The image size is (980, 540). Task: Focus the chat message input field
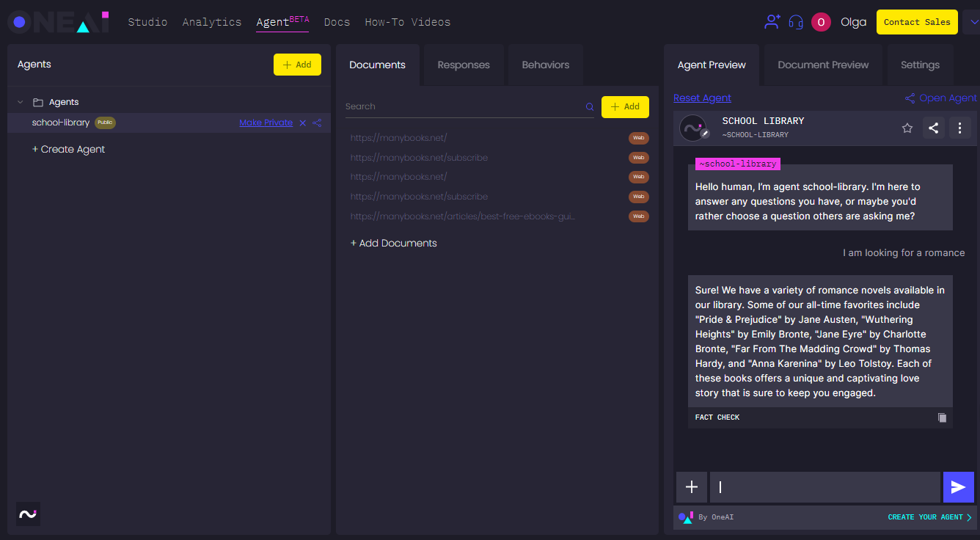click(825, 487)
